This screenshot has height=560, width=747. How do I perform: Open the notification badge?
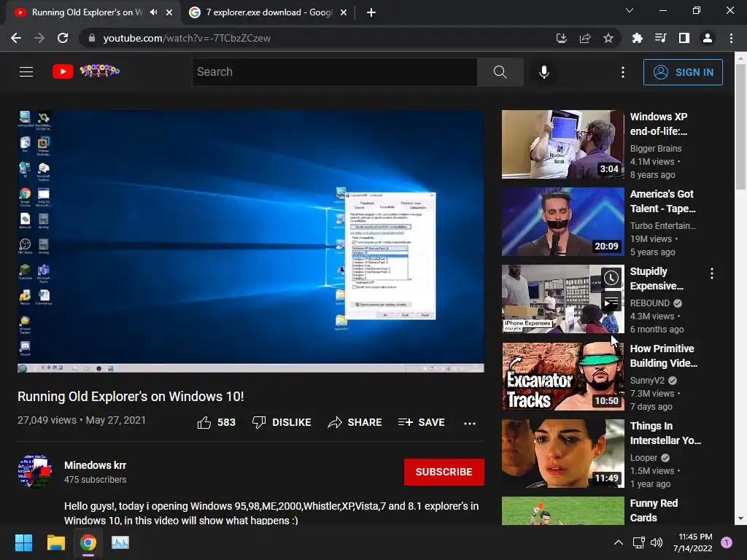(x=727, y=542)
